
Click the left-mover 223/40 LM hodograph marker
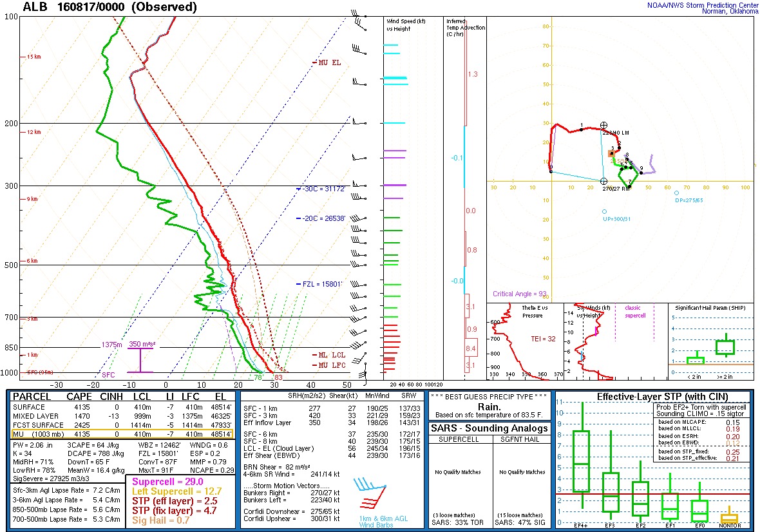tap(603, 125)
